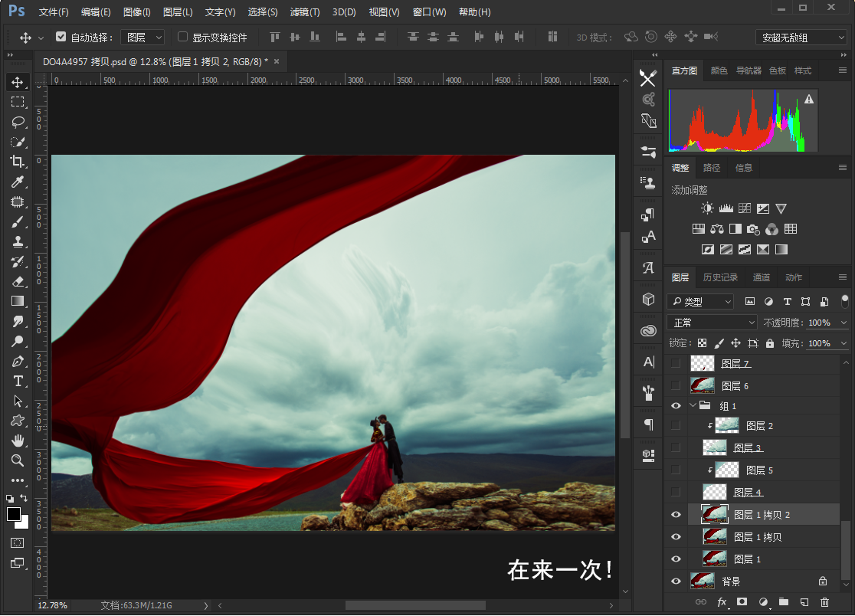Add a Brightness/Contrast adjustment
This screenshot has width=855, height=616.
[707, 208]
